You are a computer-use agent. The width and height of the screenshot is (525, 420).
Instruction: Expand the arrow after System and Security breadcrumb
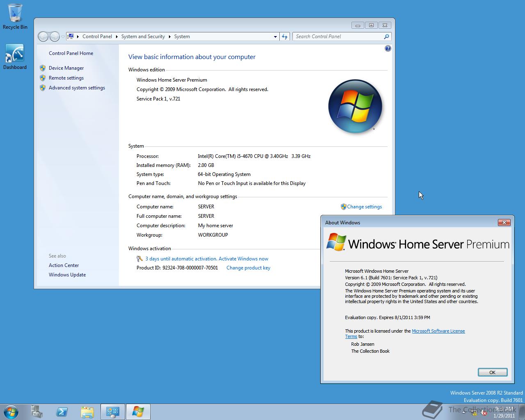(x=169, y=37)
